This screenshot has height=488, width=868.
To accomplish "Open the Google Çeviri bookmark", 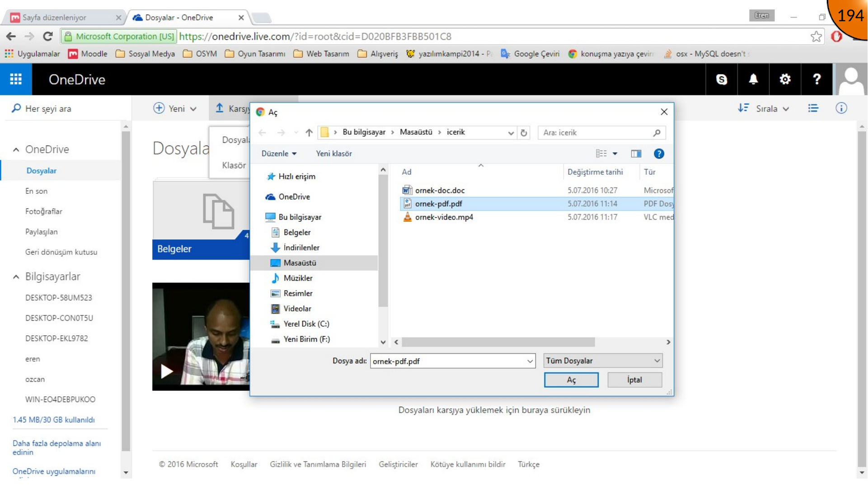I will click(530, 54).
